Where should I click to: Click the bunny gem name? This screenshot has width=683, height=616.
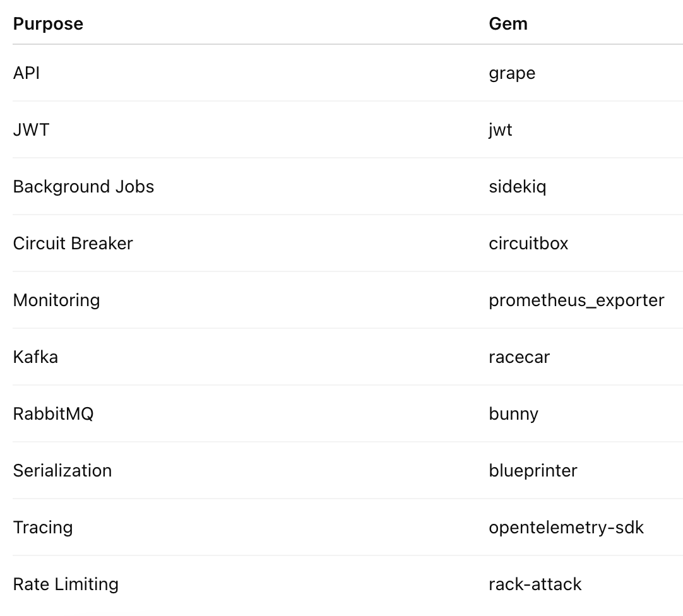pyautogui.click(x=514, y=414)
